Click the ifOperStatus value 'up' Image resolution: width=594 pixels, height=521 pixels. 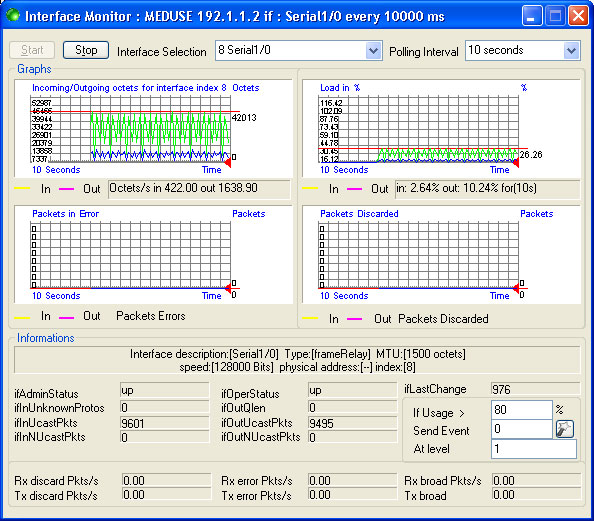(352, 390)
